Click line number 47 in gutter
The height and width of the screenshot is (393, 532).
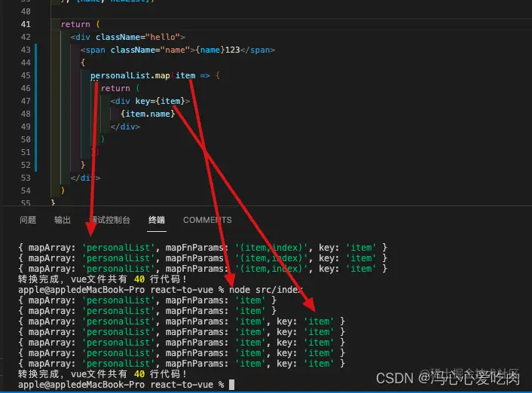[x=26, y=101]
